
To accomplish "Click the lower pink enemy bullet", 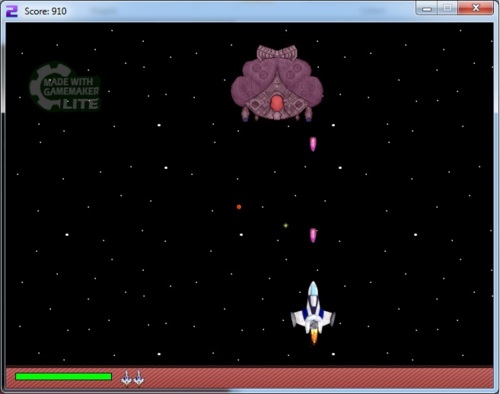I will point(313,235).
